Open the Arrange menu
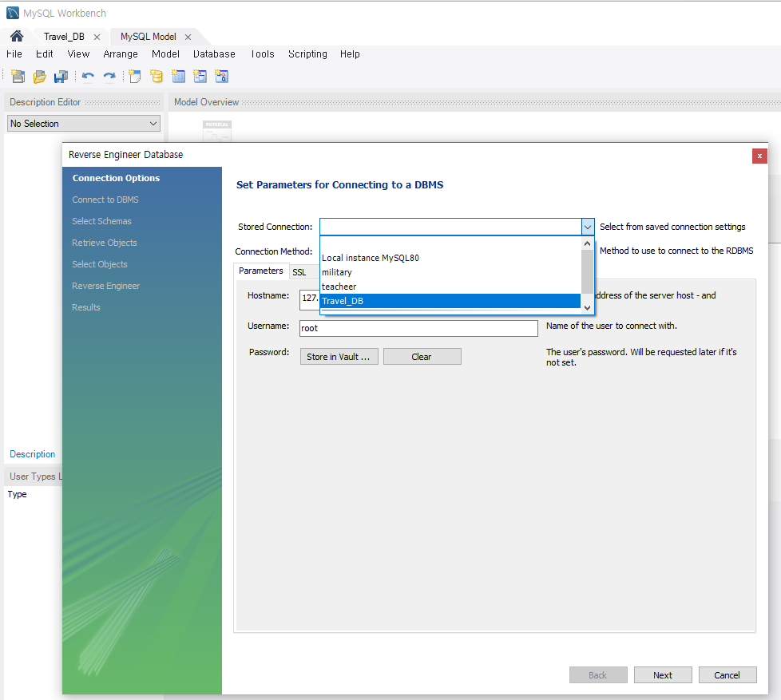The image size is (781, 700). click(x=121, y=53)
